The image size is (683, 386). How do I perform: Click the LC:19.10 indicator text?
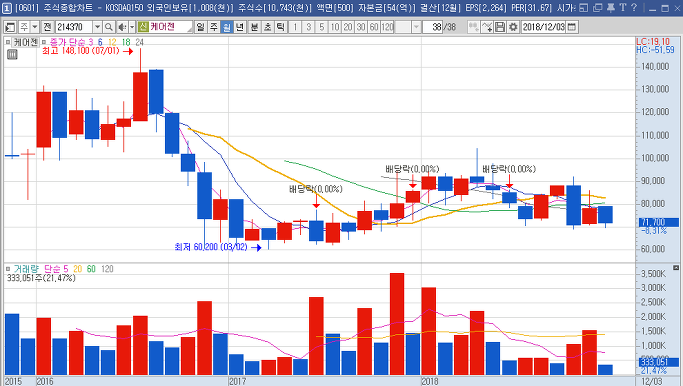[653, 41]
